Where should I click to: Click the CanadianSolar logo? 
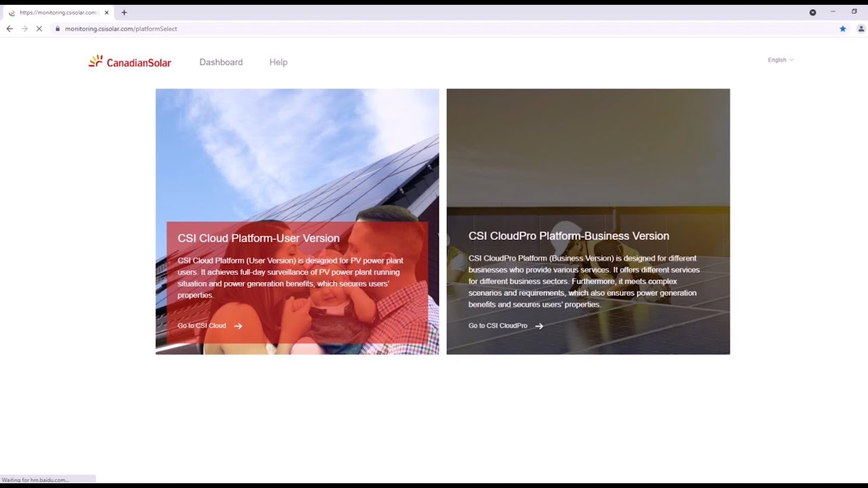coord(130,62)
